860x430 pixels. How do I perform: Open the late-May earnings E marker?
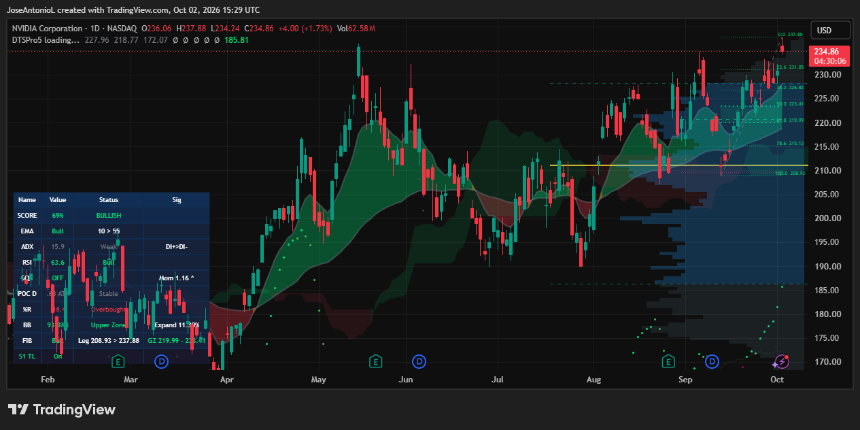375,361
